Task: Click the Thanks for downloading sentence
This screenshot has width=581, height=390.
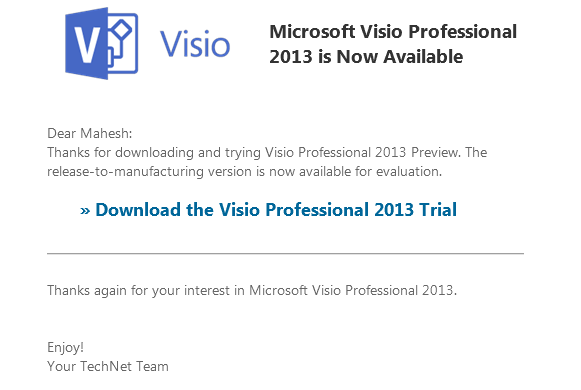Action: (x=267, y=153)
